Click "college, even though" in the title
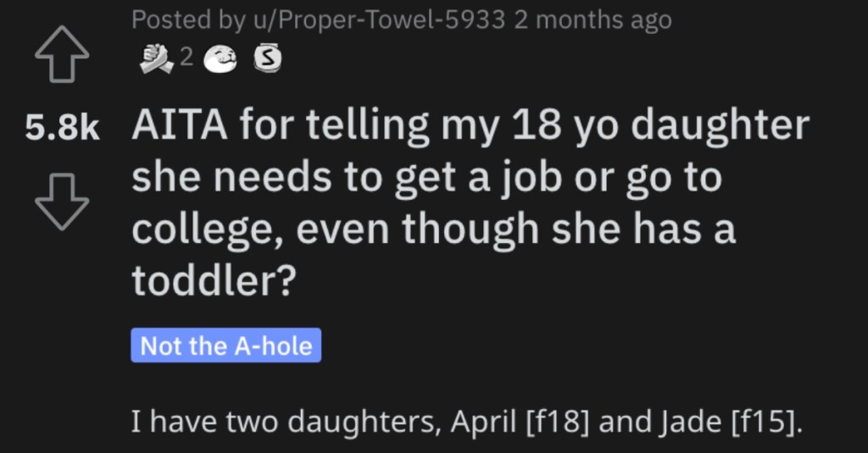This screenshot has width=868, height=453. tap(337, 229)
